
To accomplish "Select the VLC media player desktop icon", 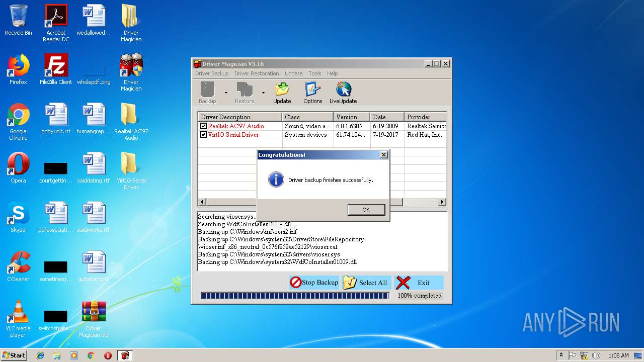I will coord(18,319).
